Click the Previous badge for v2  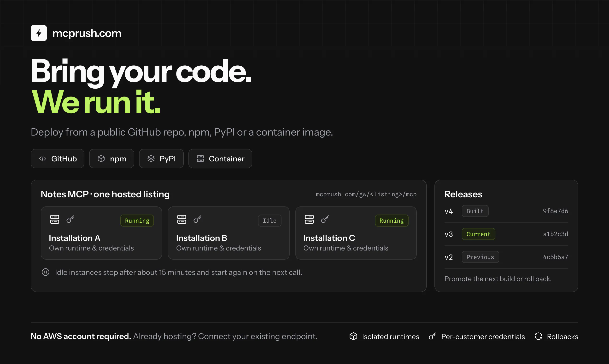pos(480,257)
